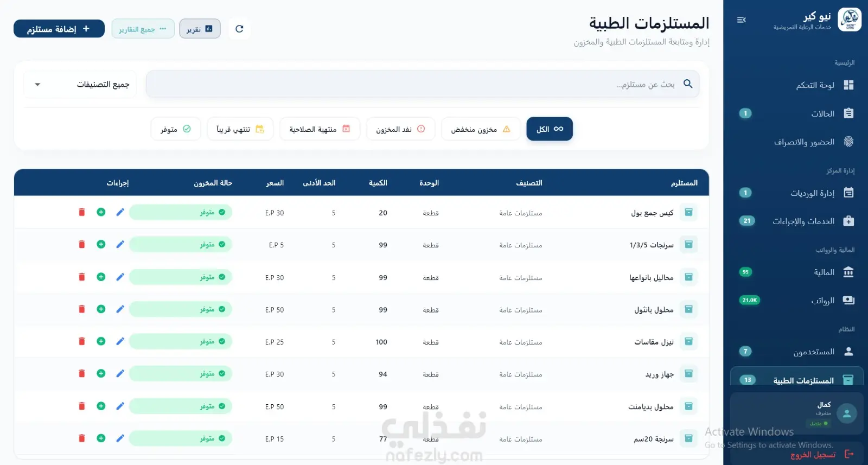Open الخدمات والإجراءات services page
Viewport: 868px width, 465px height.
796,221
